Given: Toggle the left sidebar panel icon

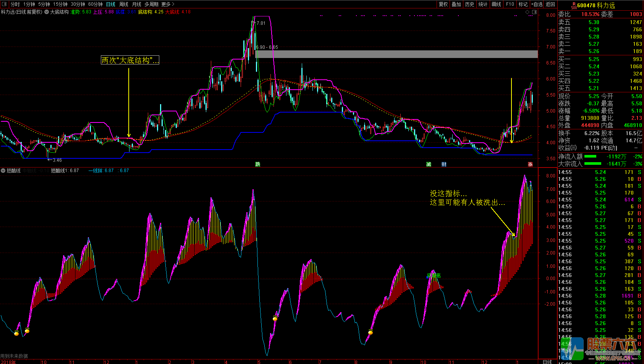Looking at the screenshot, I should 4,4.
